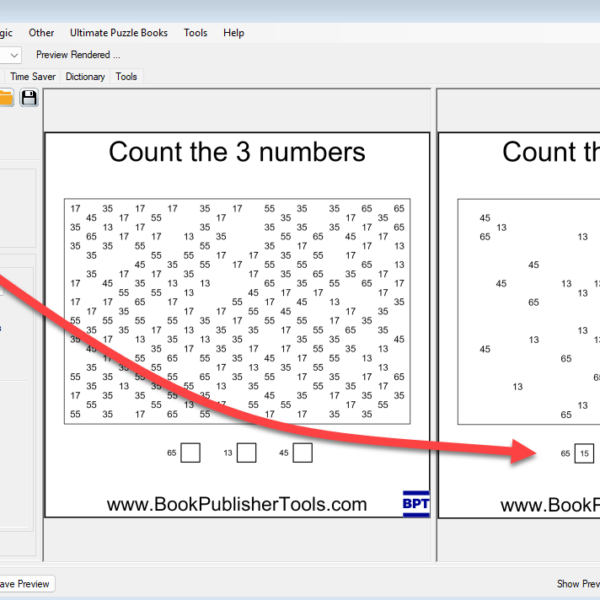The height and width of the screenshot is (600, 600).
Task: Click the floppy disk save icon
Action: point(29,98)
